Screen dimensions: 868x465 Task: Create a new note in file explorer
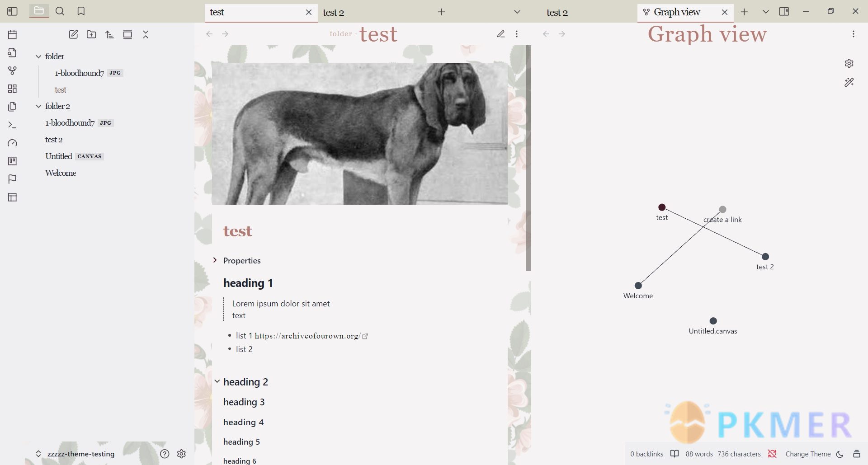click(73, 34)
